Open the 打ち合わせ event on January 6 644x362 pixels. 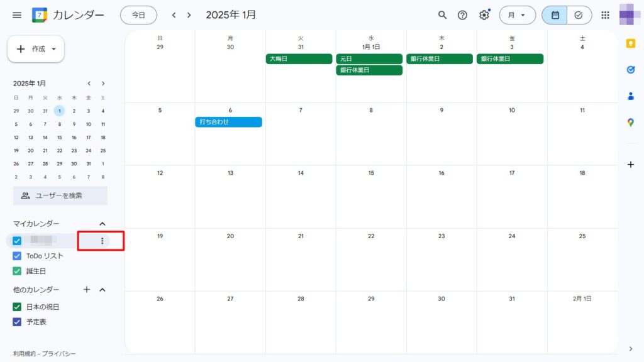[x=228, y=122]
